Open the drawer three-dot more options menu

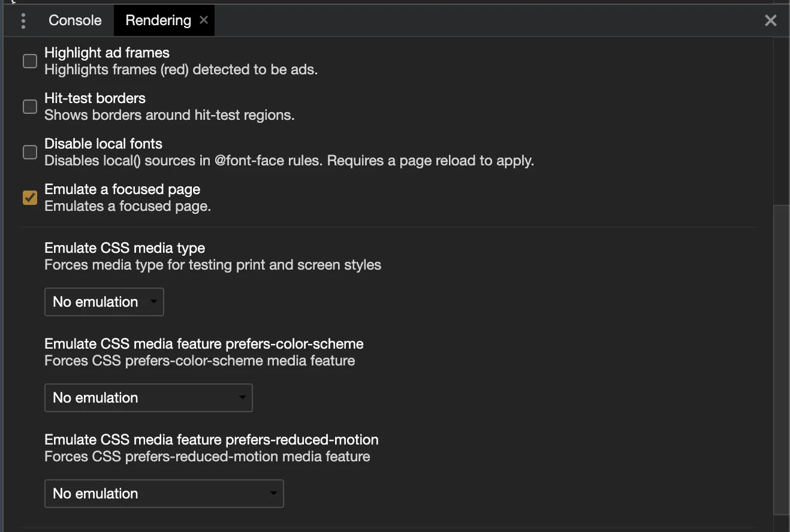coord(23,21)
